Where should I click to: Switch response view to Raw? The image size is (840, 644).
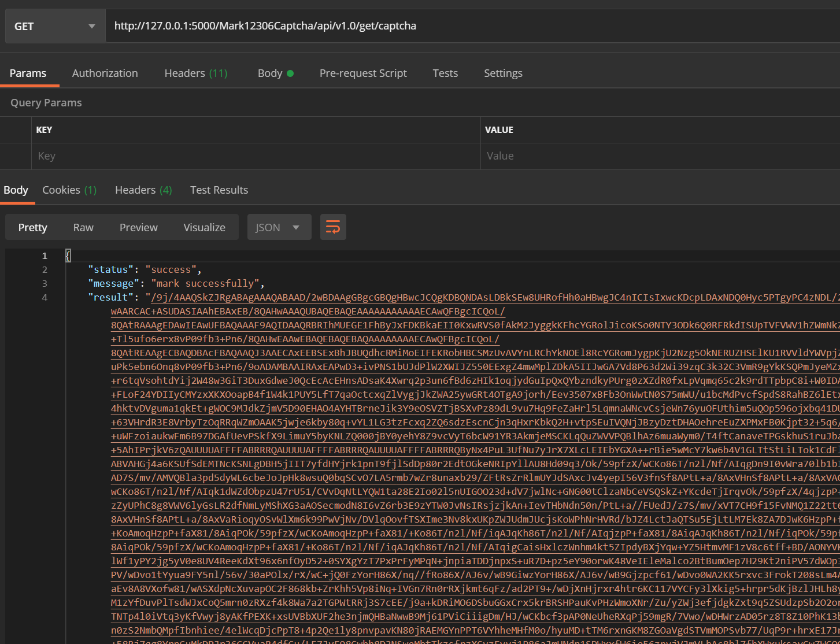[x=83, y=227]
